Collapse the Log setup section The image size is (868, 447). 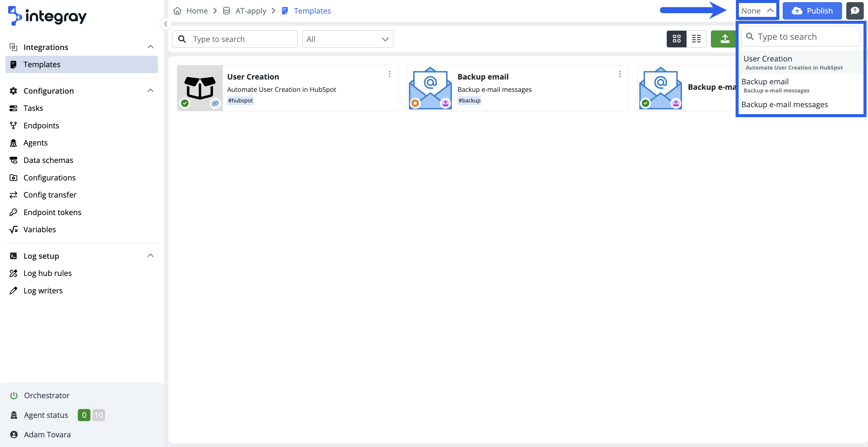coord(150,256)
